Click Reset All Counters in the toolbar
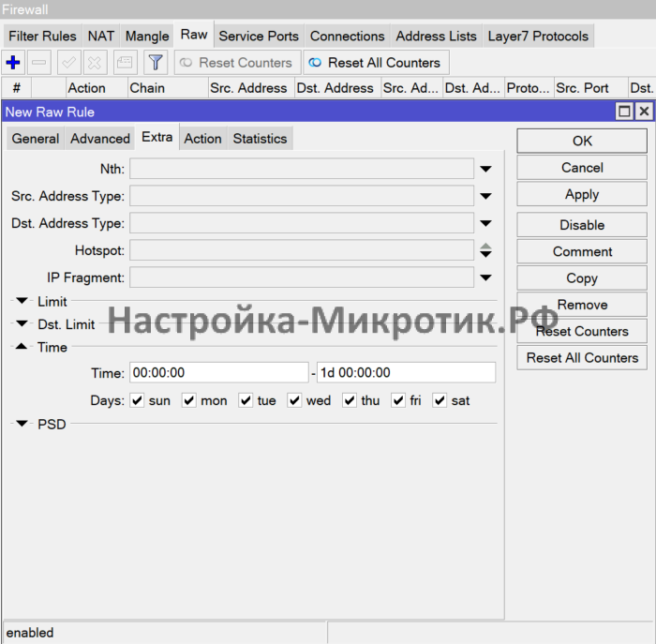 click(x=376, y=63)
